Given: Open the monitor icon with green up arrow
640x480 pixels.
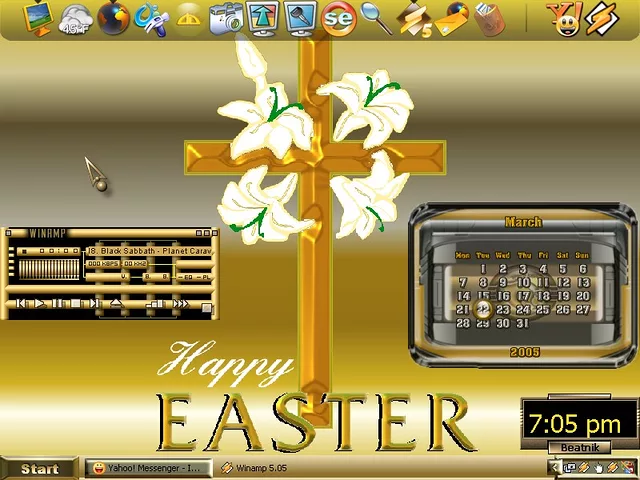Looking at the screenshot, I should pyautogui.click(x=263, y=18).
